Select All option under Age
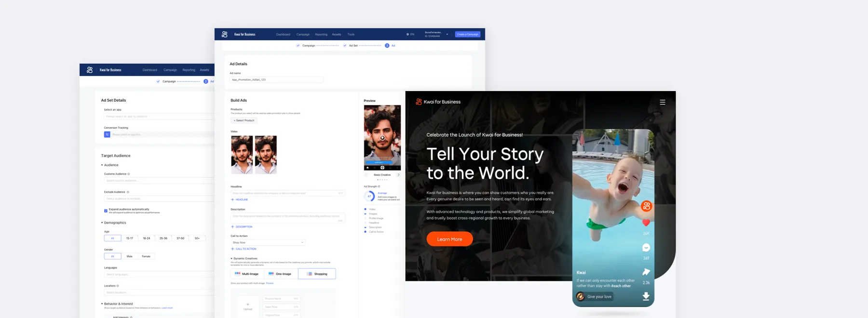This screenshot has width=868, height=318. pos(113,238)
